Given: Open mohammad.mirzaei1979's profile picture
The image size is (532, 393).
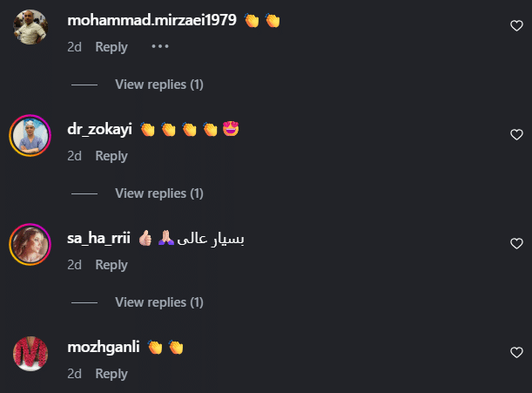Looking at the screenshot, I should (30, 27).
